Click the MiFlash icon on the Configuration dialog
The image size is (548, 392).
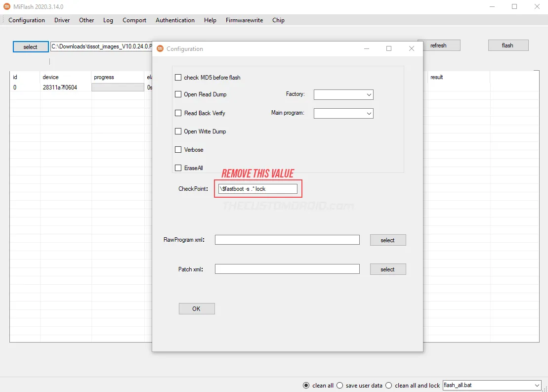160,48
